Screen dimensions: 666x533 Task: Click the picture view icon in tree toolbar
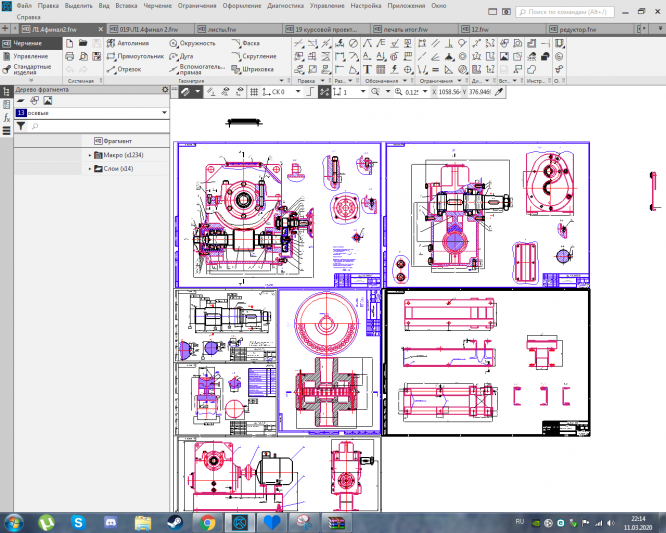coord(48,101)
